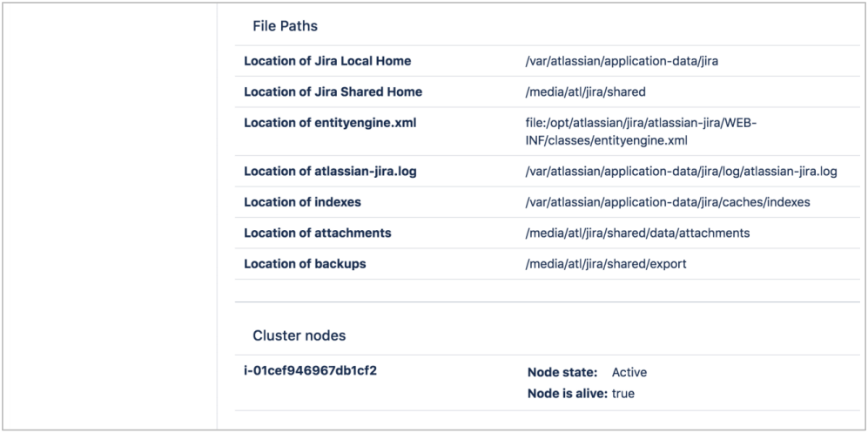Click the /media/atl/jira/shared path value

585,92
